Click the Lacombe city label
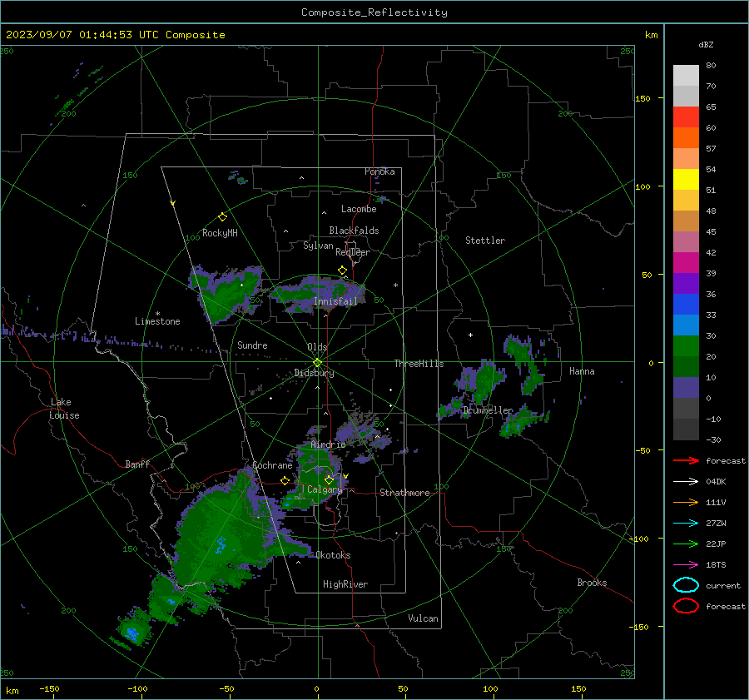The image size is (749, 700). point(359,209)
